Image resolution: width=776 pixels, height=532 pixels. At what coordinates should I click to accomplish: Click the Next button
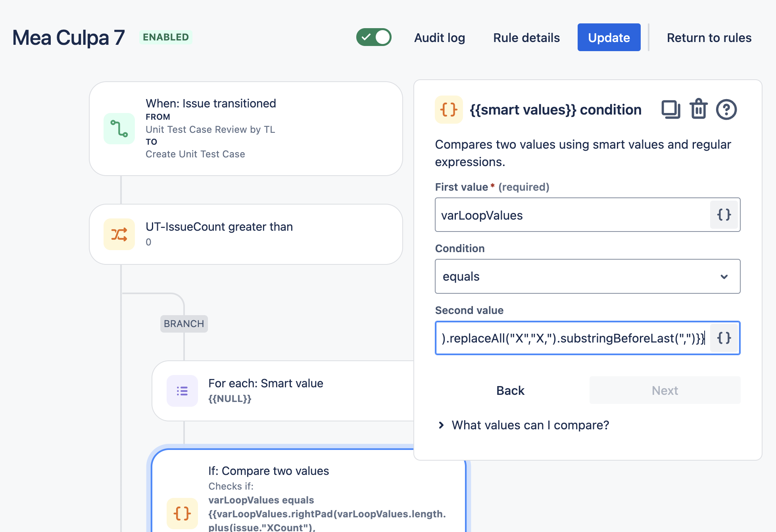pyautogui.click(x=665, y=390)
